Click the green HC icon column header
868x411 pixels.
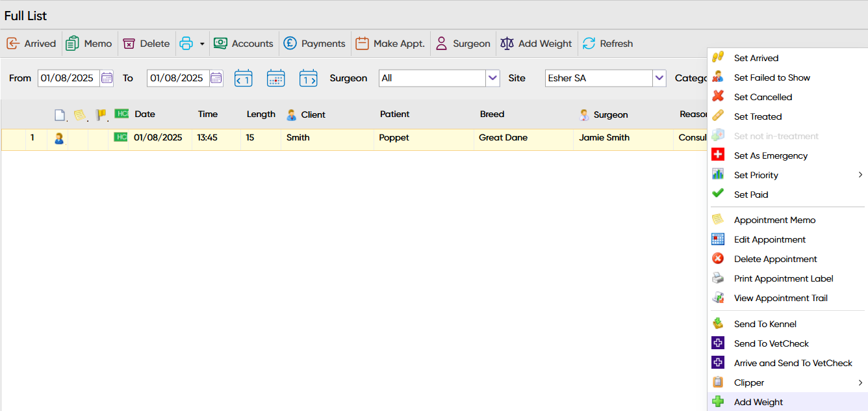(x=121, y=113)
